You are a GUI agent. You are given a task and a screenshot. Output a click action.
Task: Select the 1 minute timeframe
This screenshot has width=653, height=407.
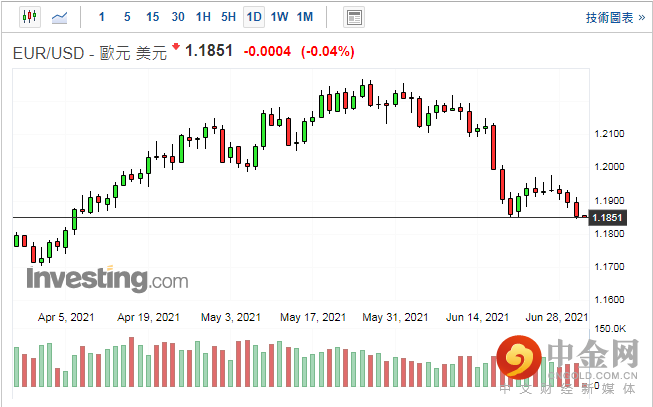(x=101, y=17)
